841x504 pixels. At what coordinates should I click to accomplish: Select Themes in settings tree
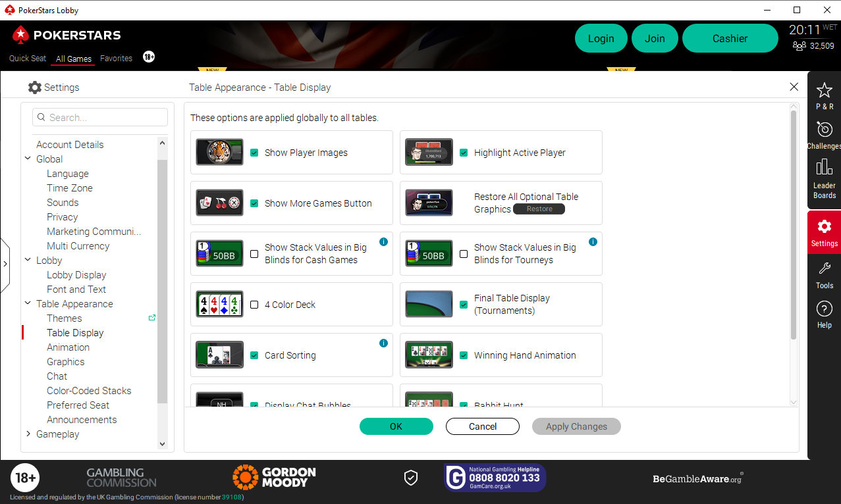pos(65,318)
